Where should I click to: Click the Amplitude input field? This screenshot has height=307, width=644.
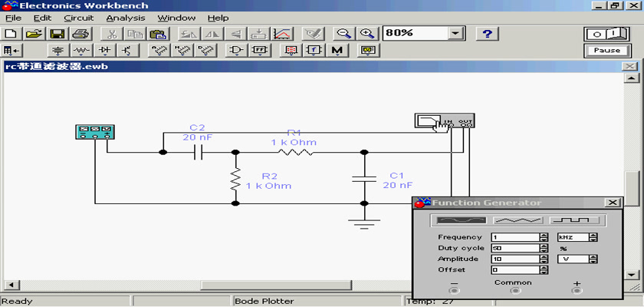[515, 259]
